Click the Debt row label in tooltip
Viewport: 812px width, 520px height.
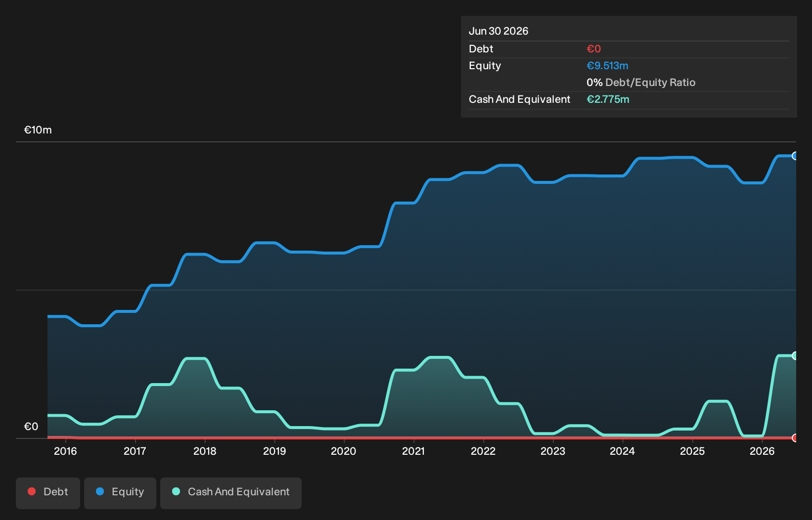pos(481,49)
